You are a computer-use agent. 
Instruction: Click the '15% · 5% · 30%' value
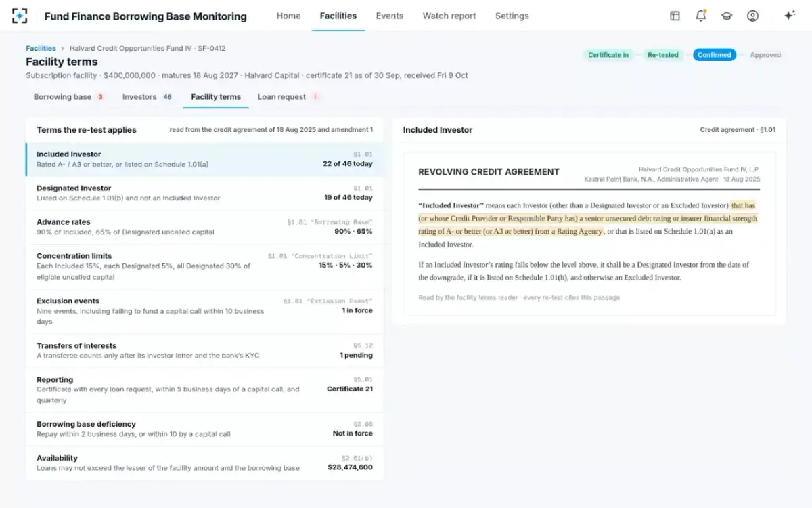pyautogui.click(x=346, y=266)
